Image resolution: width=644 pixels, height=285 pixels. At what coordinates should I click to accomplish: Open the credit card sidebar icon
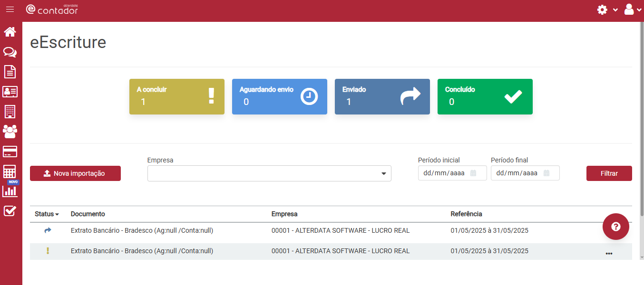[x=10, y=152]
